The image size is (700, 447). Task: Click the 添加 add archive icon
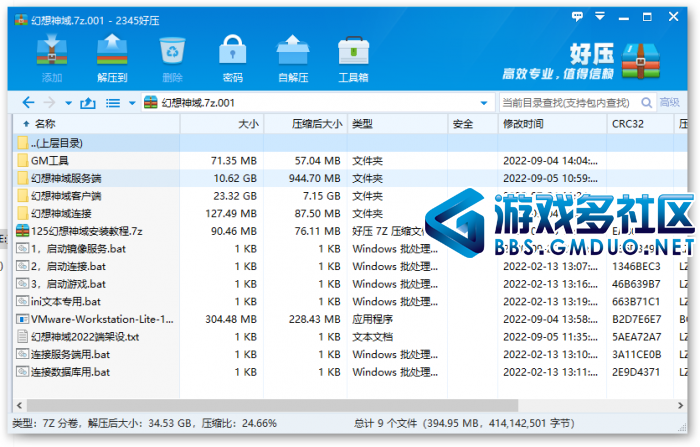tap(52, 58)
